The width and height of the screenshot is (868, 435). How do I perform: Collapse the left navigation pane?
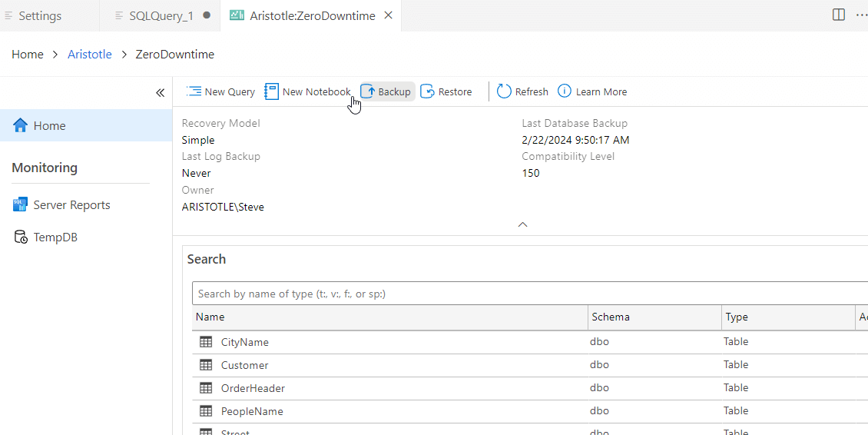[x=160, y=93]
